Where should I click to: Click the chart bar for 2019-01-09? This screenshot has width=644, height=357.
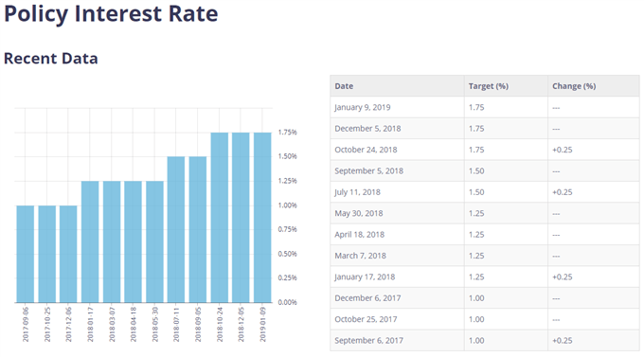pos(262,218)
